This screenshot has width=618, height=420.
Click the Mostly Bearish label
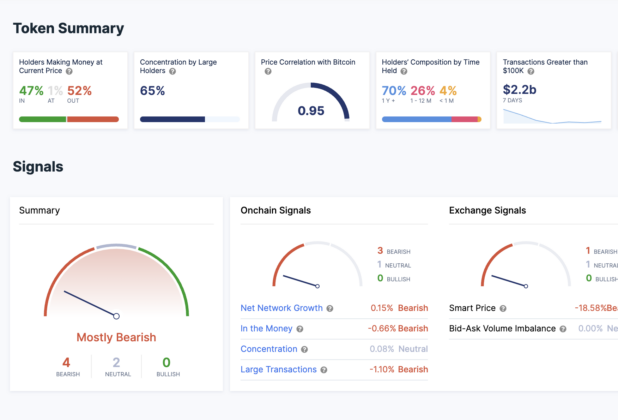116,337
